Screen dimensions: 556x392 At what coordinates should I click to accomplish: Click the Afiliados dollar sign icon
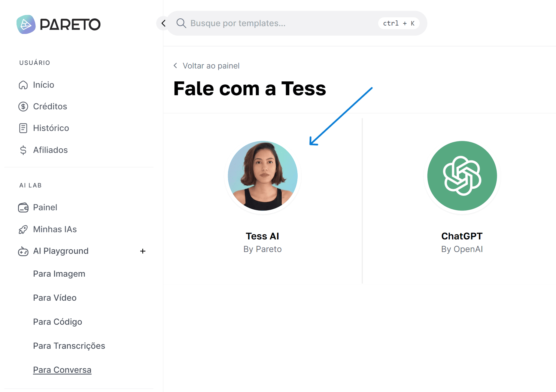(x=23, y=150)
